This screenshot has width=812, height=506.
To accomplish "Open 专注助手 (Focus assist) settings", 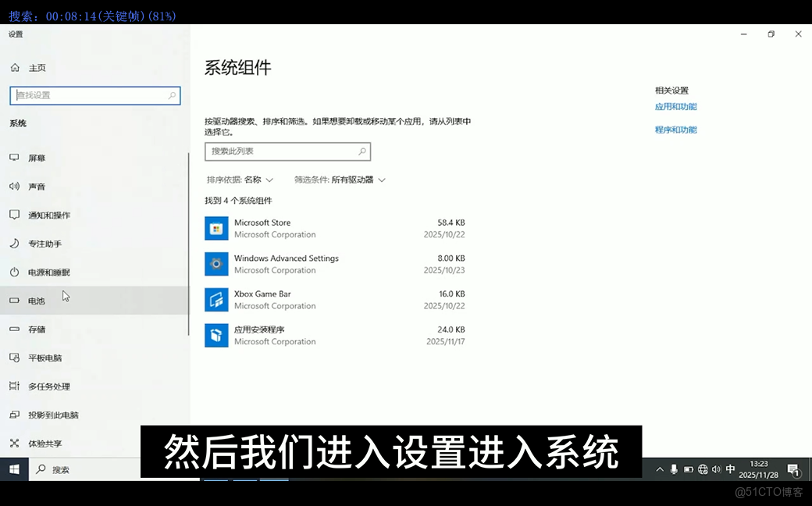I will [x=17, y=244].
